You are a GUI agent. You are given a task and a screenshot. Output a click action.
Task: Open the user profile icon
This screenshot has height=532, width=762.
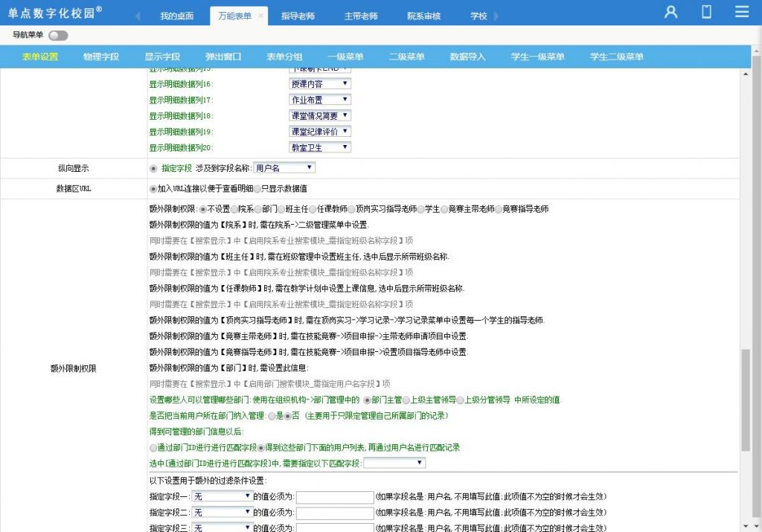click(670, 12)
